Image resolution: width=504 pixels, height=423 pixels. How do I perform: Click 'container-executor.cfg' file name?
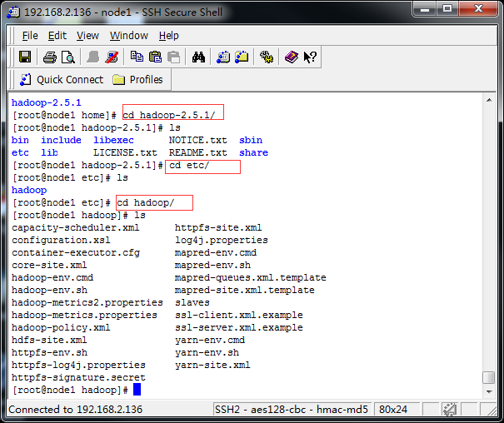click(76, 252)
